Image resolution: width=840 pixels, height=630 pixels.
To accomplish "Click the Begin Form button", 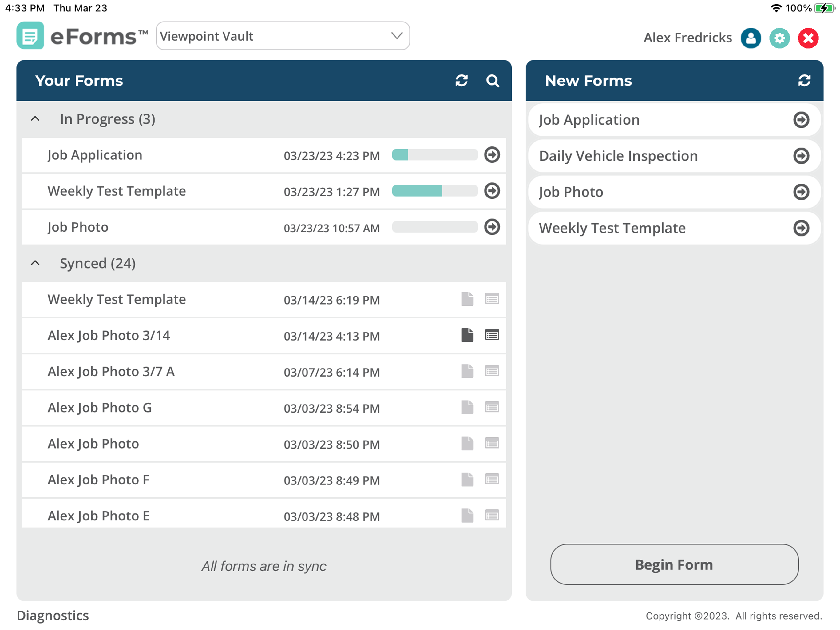I will (675, 564).
